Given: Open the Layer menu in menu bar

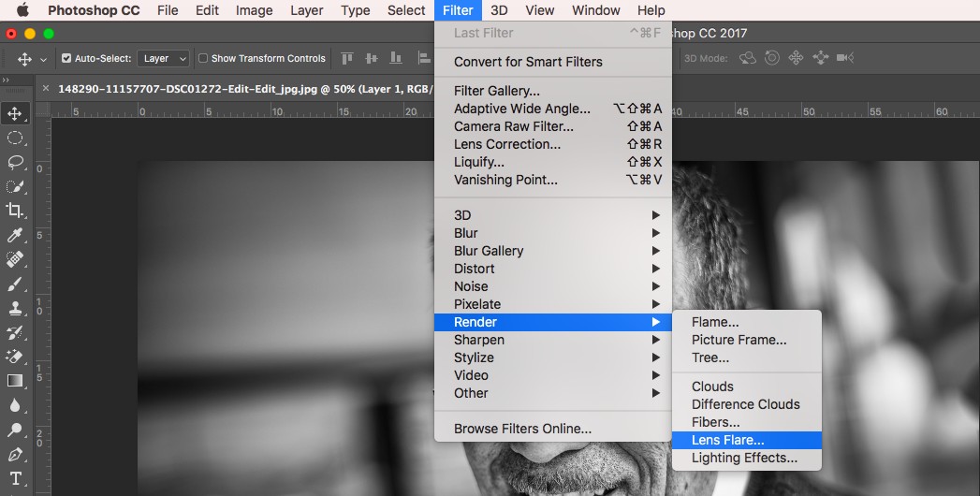Looking at the screenshot, I should 306,10.
